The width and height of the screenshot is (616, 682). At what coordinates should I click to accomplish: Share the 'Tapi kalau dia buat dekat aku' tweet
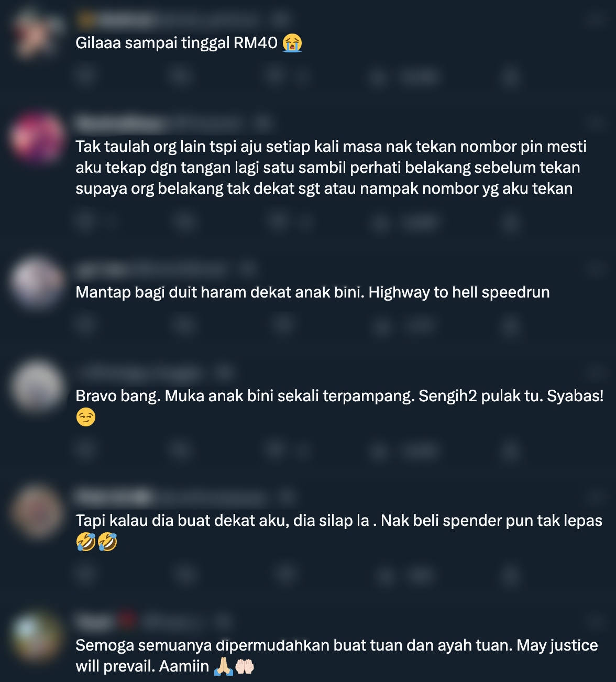[509, 575]
